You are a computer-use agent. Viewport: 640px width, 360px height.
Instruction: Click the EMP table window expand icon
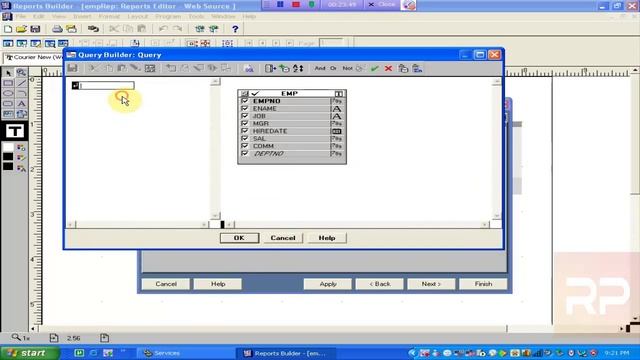tap(339, 93)
